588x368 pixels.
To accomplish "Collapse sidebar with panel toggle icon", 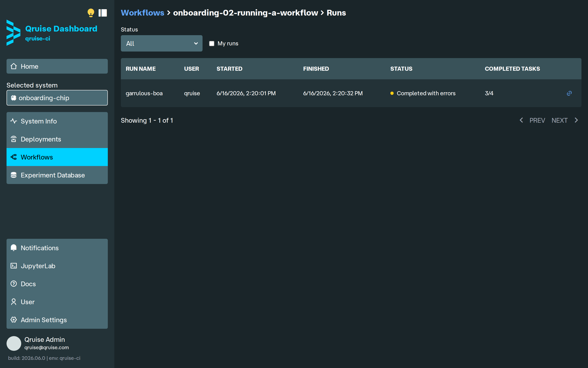I will click(102, 13).
